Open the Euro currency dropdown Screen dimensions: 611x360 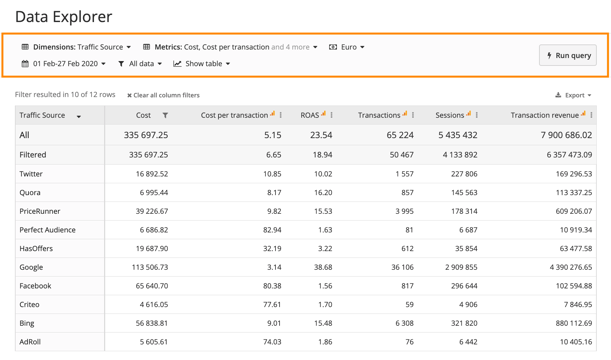click(347, 47)
